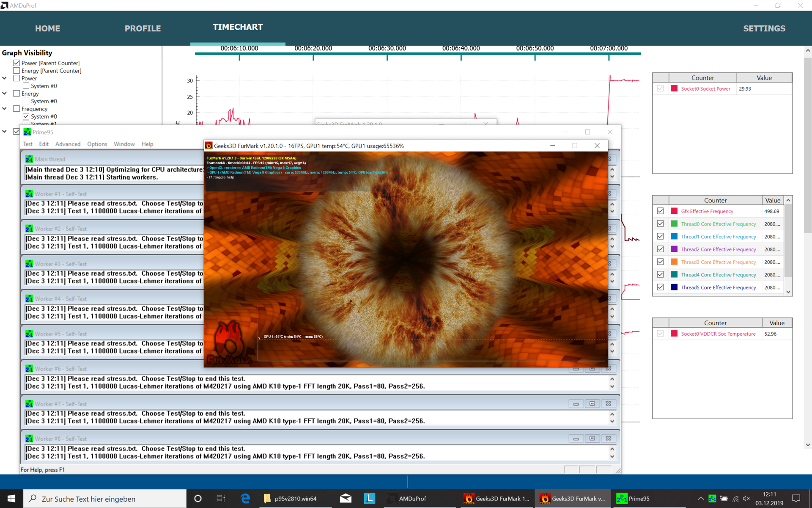Collapse the Energy tree section

click(4, 94)
